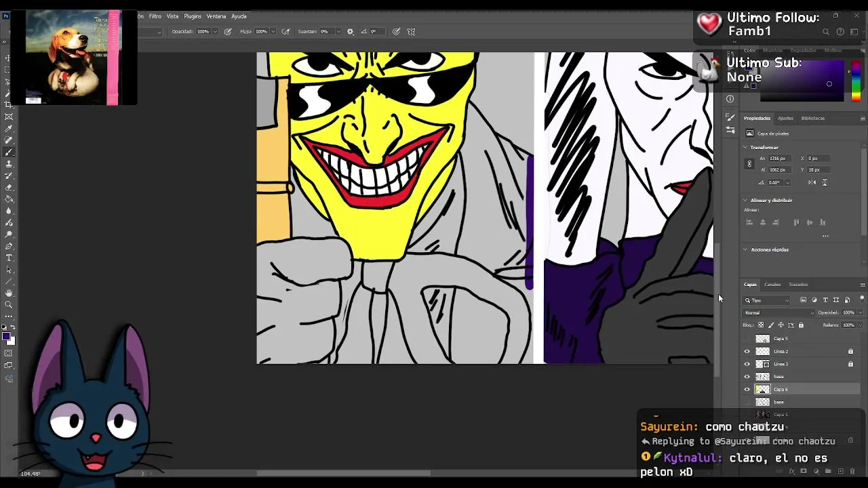The width and height of the screenshot is (868, 488).
Task: Hide the Línea 2 layer
Action: pos(747,351)
